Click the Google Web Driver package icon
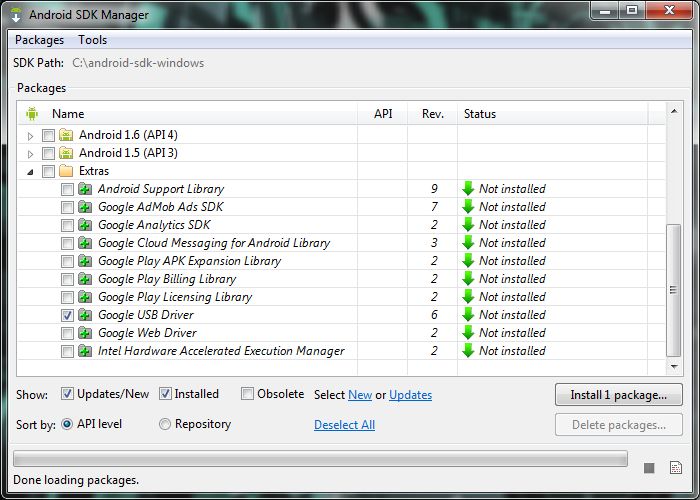The width and height of the screenshot is (700, 500). click(85, 333)
